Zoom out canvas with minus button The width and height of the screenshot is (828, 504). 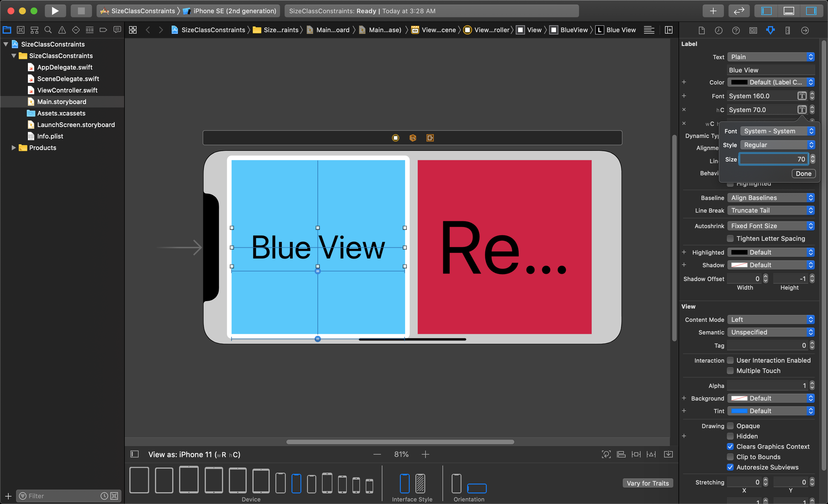pyautogui.click(x=377, y=454)
